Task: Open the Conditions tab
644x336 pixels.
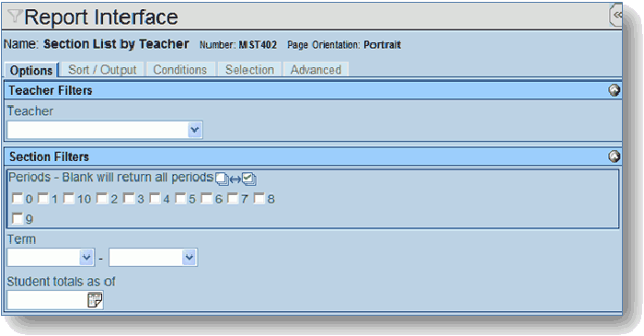Action: click(180, 69)
